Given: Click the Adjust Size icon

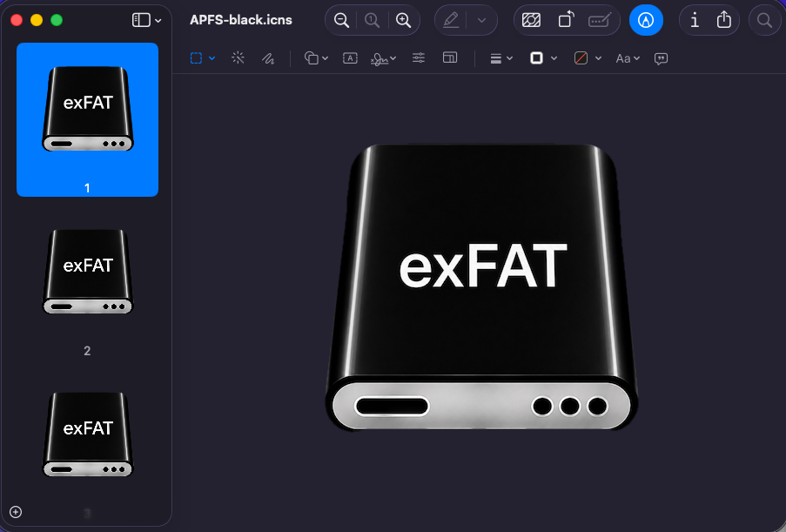Looking at the screenshot, I should pos(450,57).
